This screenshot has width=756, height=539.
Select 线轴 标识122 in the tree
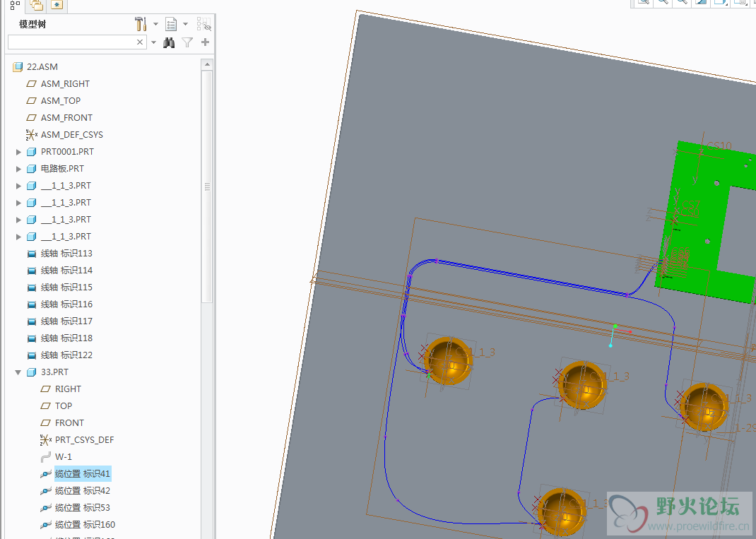[66, 355]
